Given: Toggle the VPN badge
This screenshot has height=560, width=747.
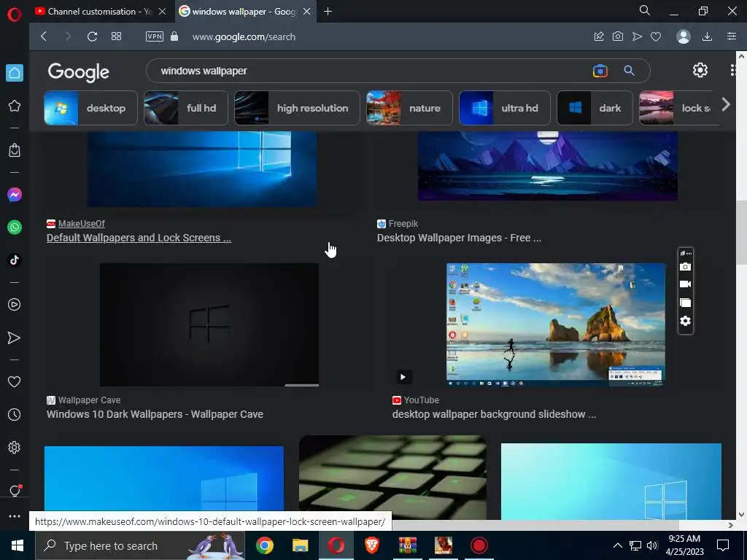Looking at the screenshot, I should pos(155,36).
